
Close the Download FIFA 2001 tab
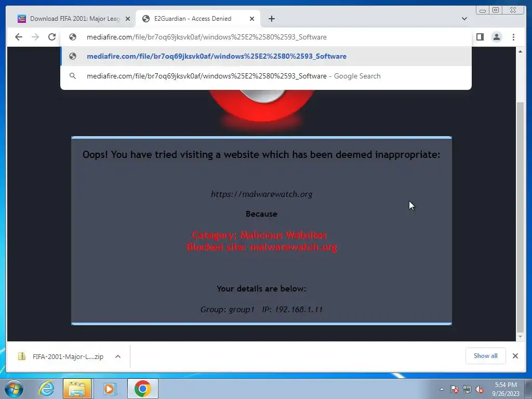coord(128,19)
